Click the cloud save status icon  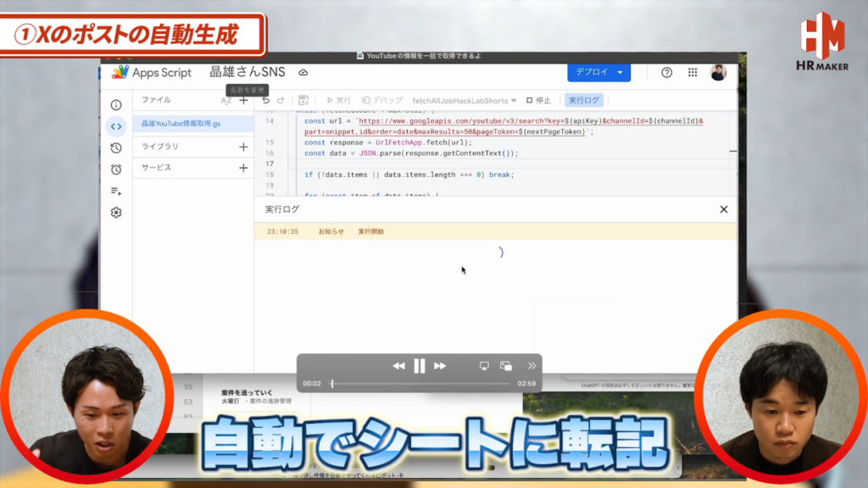303,73
